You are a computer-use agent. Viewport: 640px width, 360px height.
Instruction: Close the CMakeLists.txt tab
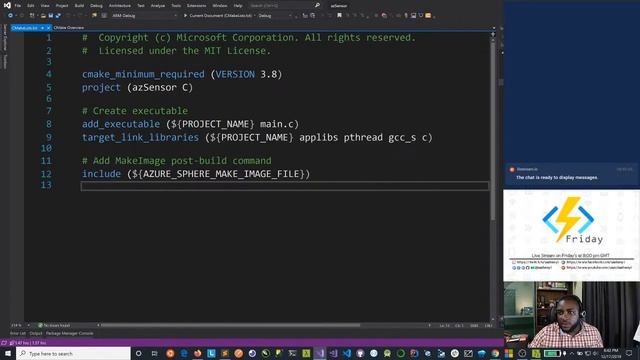tap(48, 28)
